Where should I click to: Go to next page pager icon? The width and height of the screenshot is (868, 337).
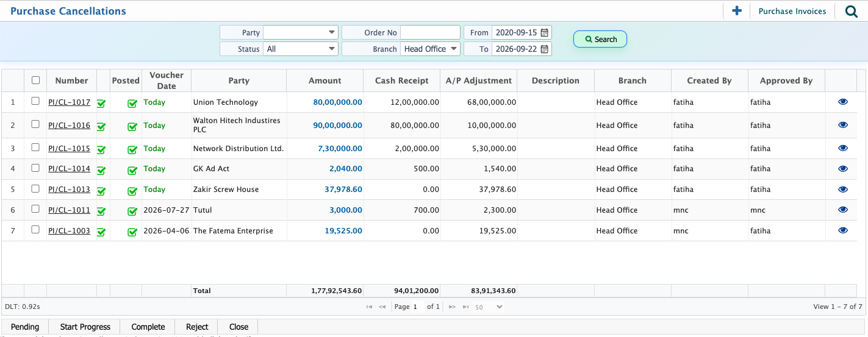(452, 307)
